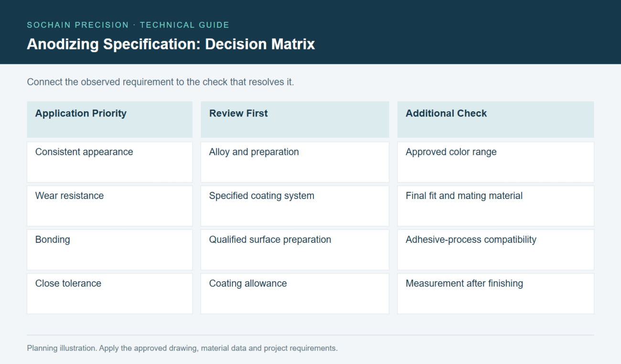The width and height of the screenshot is (621, 364).
Task: Click the 'Consistent appearance' cell
Action: [x=109, y=162]
